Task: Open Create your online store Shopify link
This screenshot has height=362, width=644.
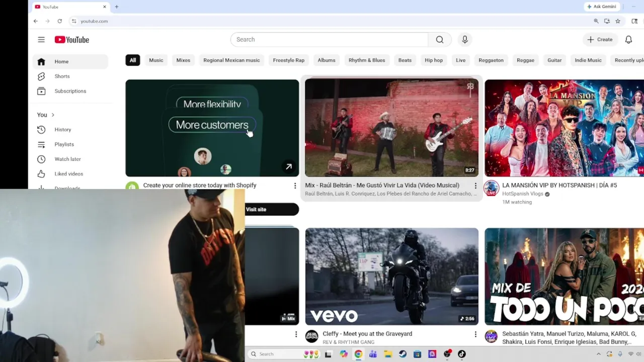Action: coord(200,186)
